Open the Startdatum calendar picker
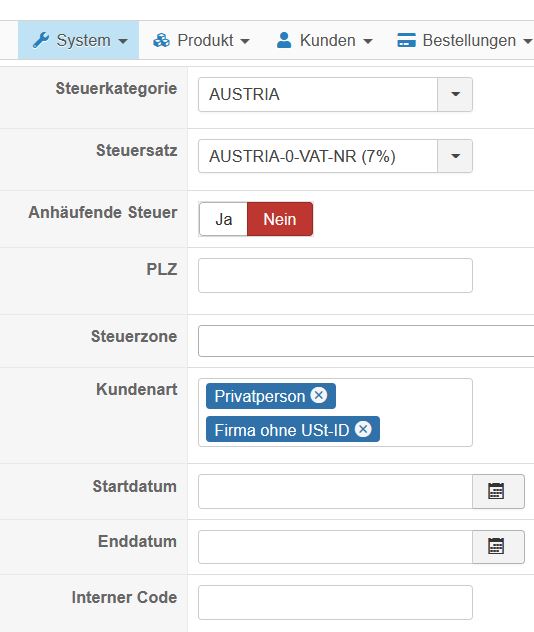 [x=498, y=491]
